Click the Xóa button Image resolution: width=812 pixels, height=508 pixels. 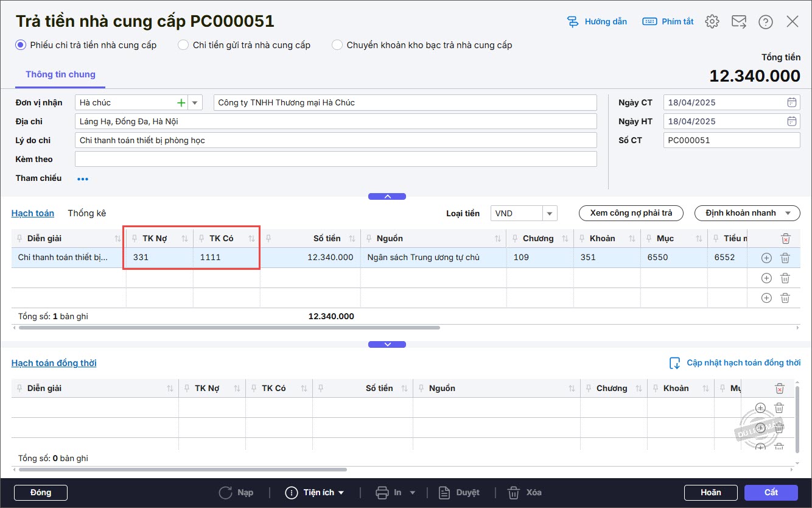coord(525,492)
